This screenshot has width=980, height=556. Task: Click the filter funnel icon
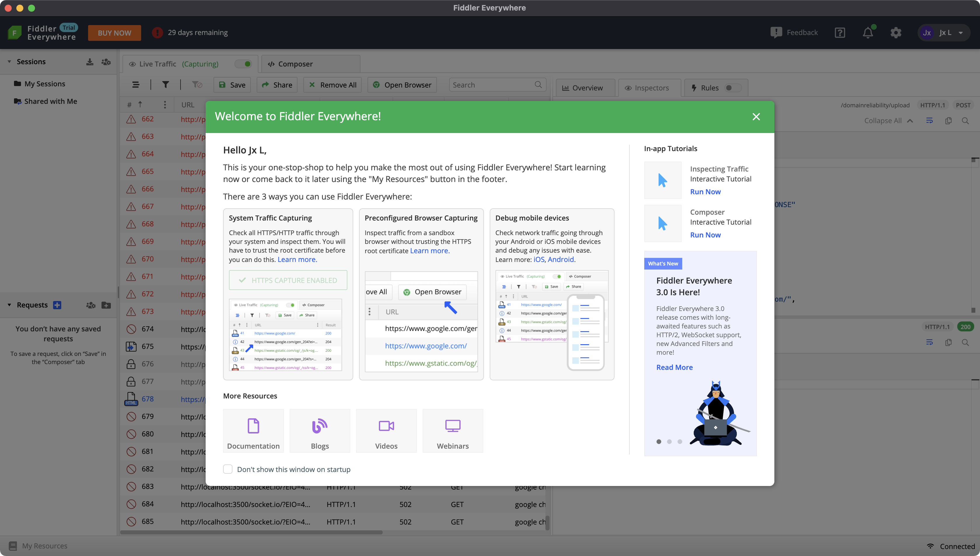coord(165,85)
